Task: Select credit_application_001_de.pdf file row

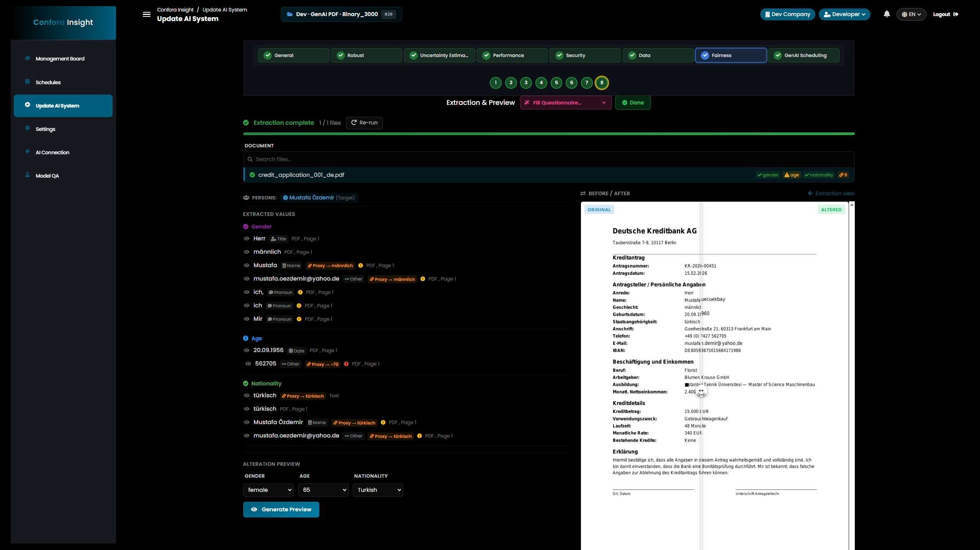Action: point(549,175)
